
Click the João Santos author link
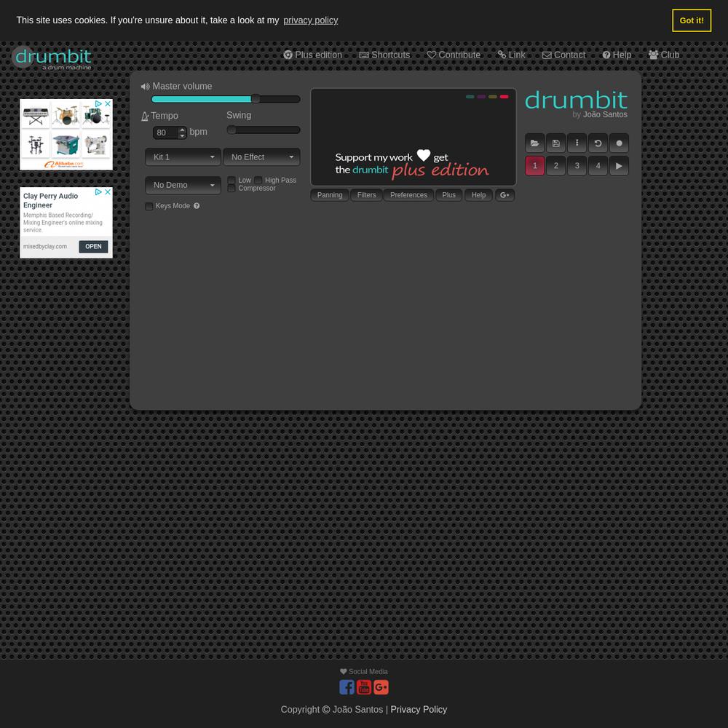pos(605,115)
